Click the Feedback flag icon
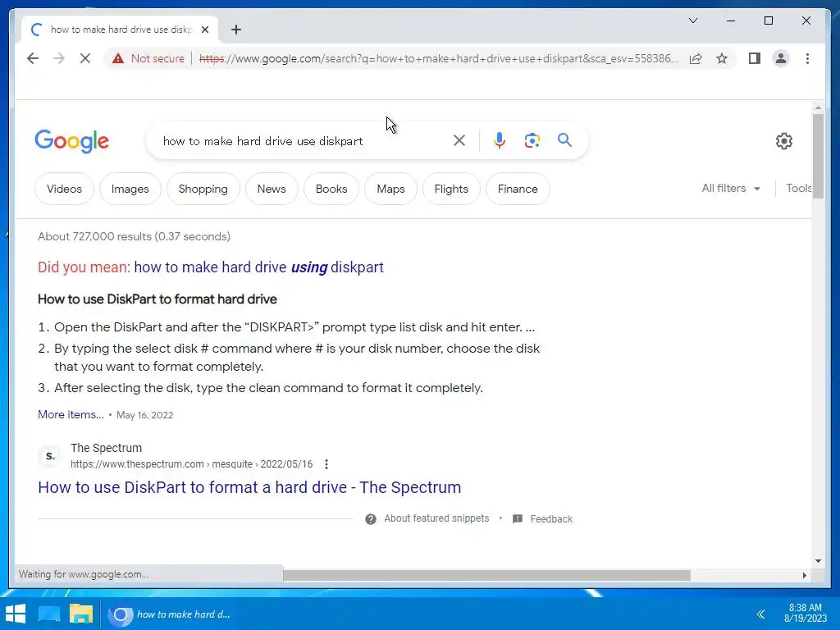Image resolution: width=840 pixels, height=630 pixels. tap(518, 518)
